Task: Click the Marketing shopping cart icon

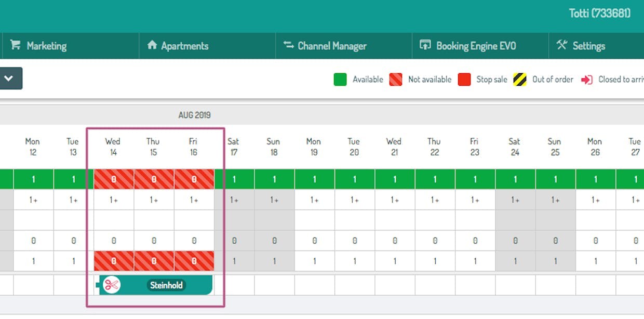Action: click(x=15, y=45)
